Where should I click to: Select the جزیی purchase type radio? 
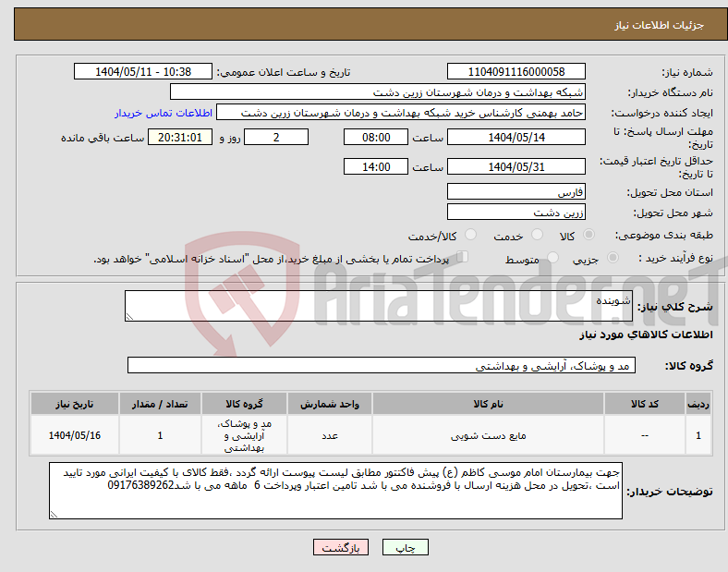pos(613,258)
